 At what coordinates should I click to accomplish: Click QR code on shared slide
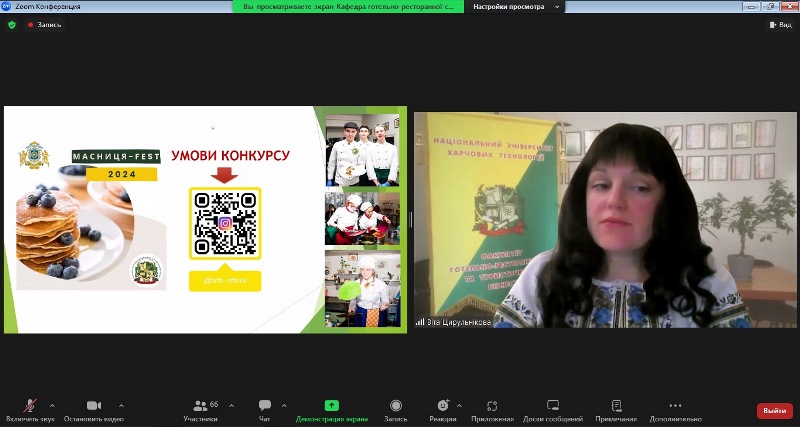click(225, 223)
